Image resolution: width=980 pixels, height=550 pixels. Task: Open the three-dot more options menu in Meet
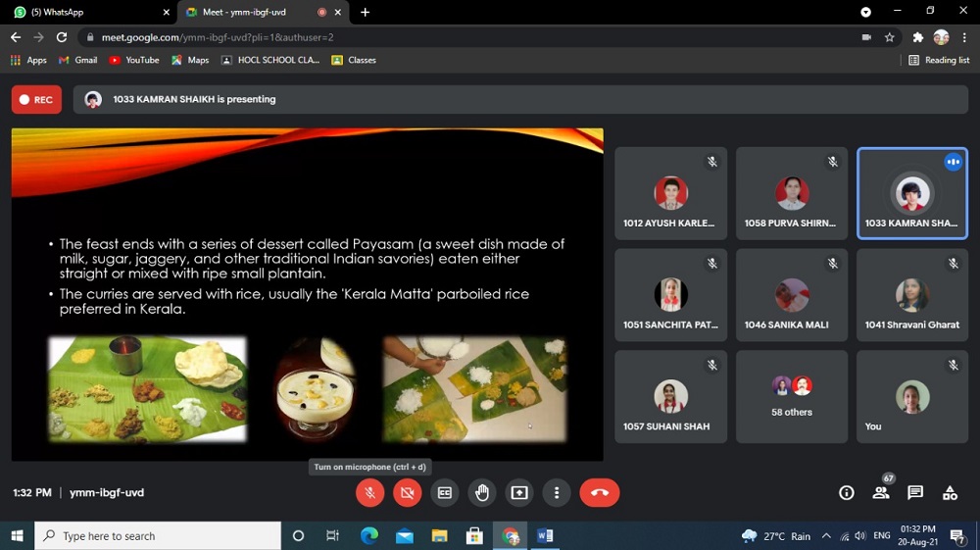[x=556, y=492]
